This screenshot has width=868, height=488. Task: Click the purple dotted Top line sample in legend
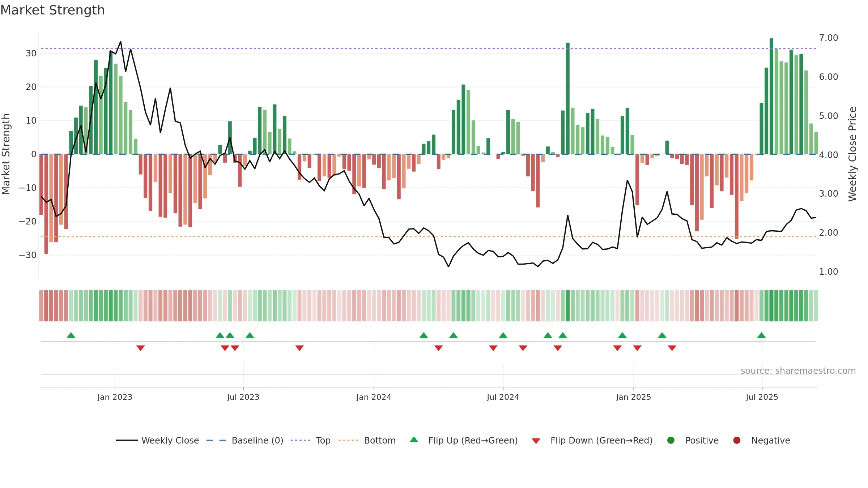pyautogui.click(x=301, y=440)
